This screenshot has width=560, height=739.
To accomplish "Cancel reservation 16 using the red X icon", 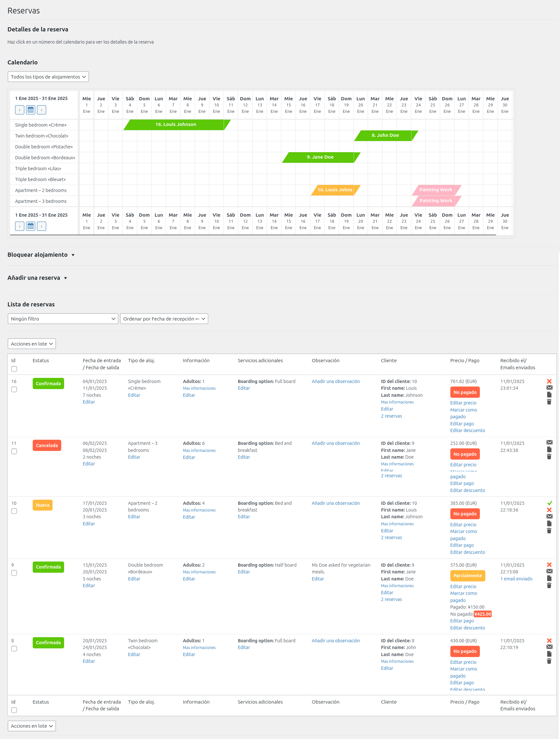I will click(x=549, y=381).
